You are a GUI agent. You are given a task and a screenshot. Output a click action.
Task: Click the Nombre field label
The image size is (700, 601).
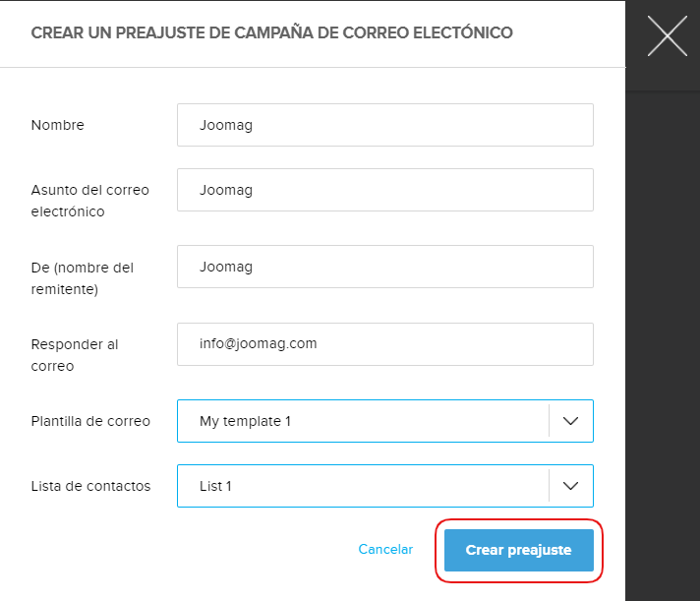click(58, 125)
